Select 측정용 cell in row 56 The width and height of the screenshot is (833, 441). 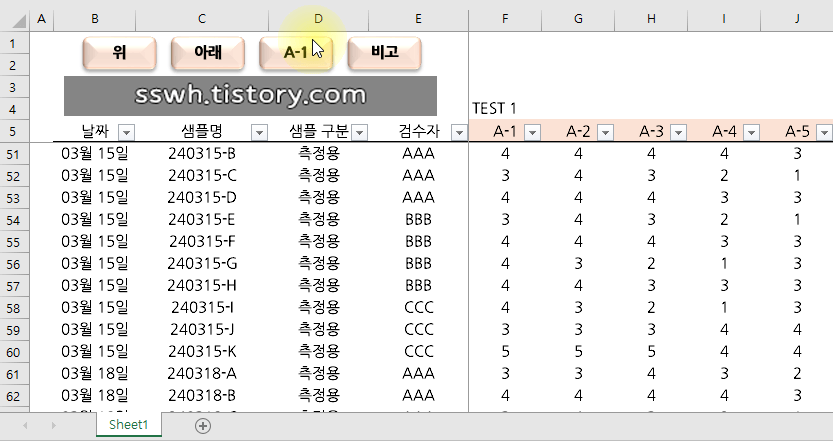(x=318, y=264)
